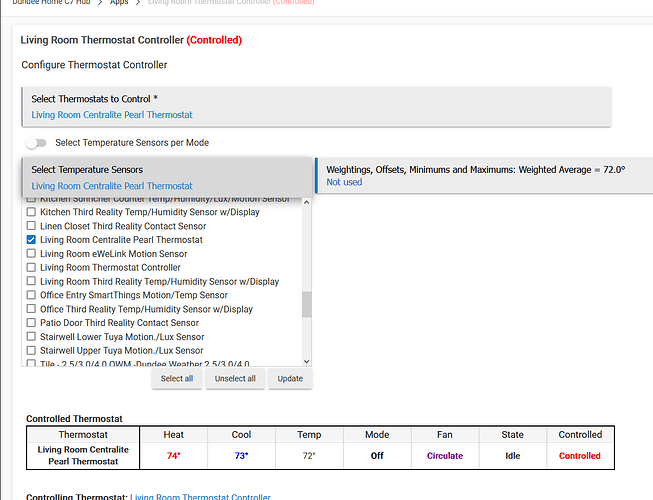Click red Controlled status in table
Viewport: 653px width, 500px height.
[x=580, y=456]
